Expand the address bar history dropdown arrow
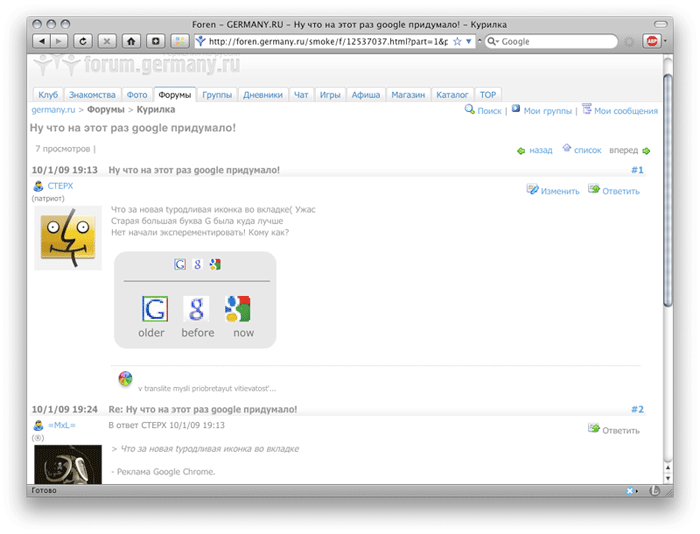Viewport: 700px width, 534px height. pyautogui.click(x=470, y=42)
